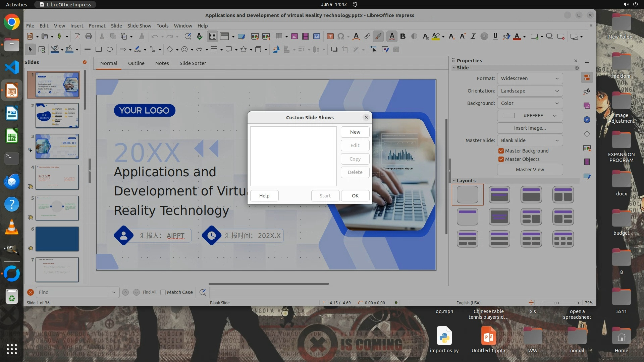Select slide 3 thumbnail in panel
The image size is (644, 362).
57,146
